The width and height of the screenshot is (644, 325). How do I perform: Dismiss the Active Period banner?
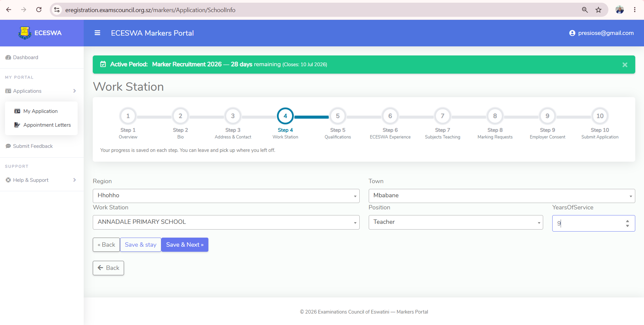(625, 65)
